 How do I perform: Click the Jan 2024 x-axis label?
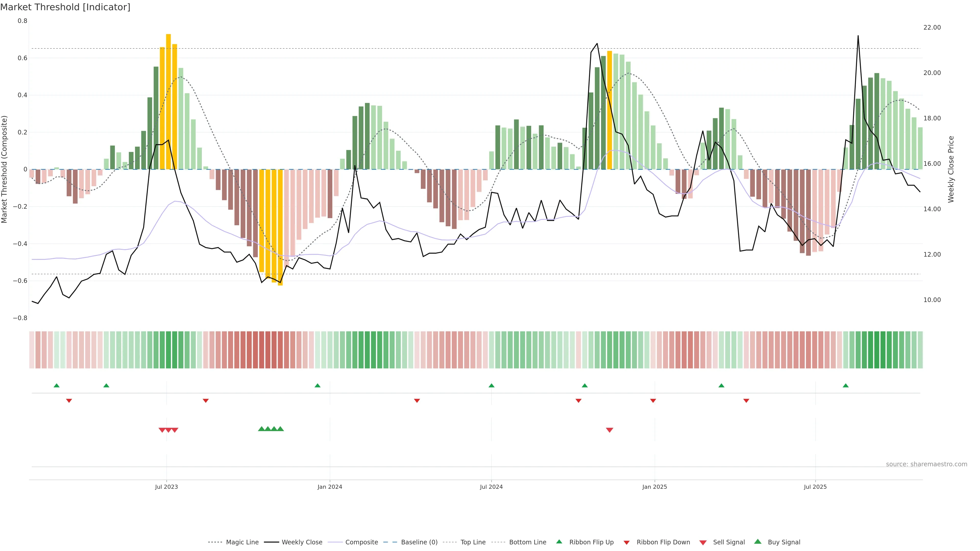(329, 487)
